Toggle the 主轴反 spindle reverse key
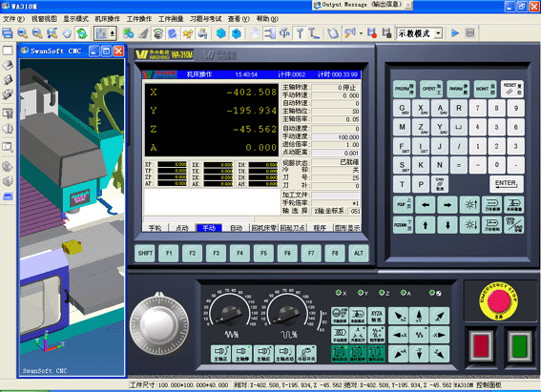The image size is (541, 392). click(x=263, y=354)
